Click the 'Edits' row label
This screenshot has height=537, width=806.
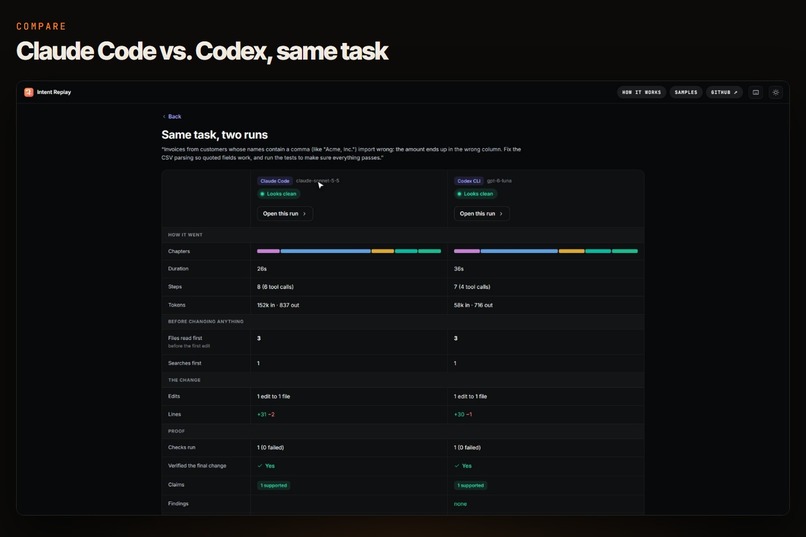[174, 396]
